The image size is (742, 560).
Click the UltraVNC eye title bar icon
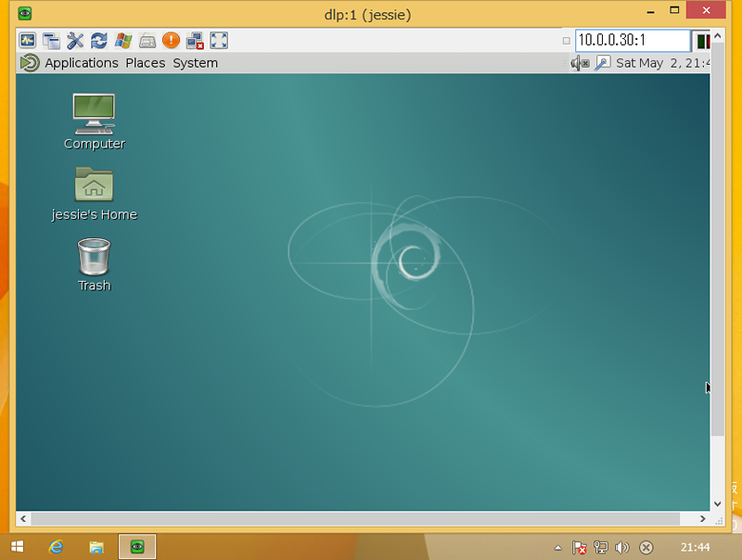point(25,13)
